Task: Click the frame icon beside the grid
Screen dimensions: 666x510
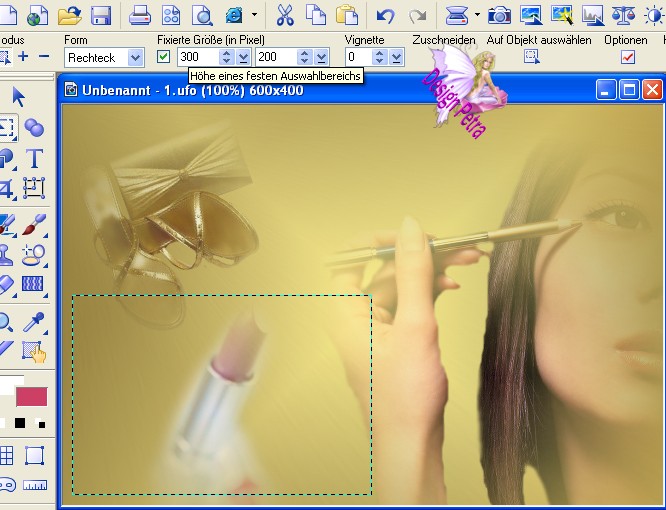Action: pos(34,456)
